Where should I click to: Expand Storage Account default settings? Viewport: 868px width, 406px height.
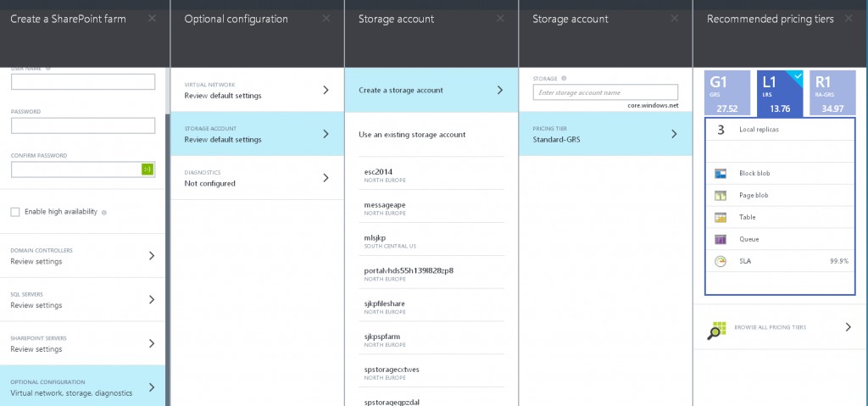click(258, 133)
